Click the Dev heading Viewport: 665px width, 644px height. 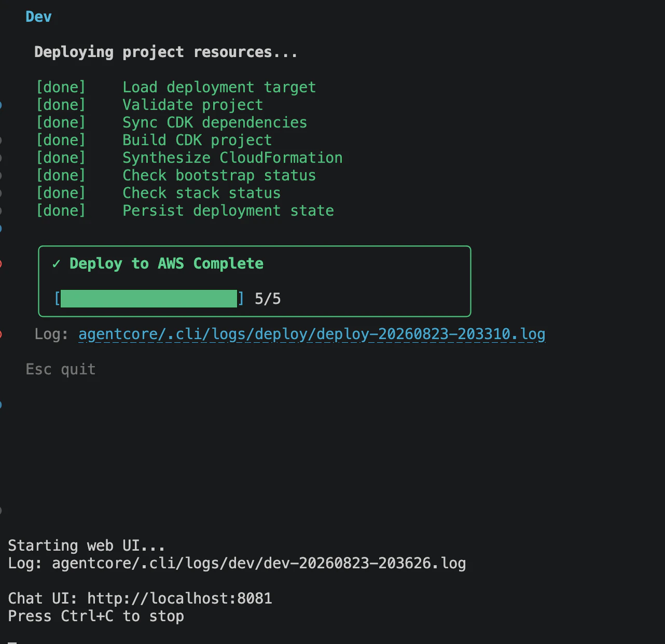click(x=39, y=17)
